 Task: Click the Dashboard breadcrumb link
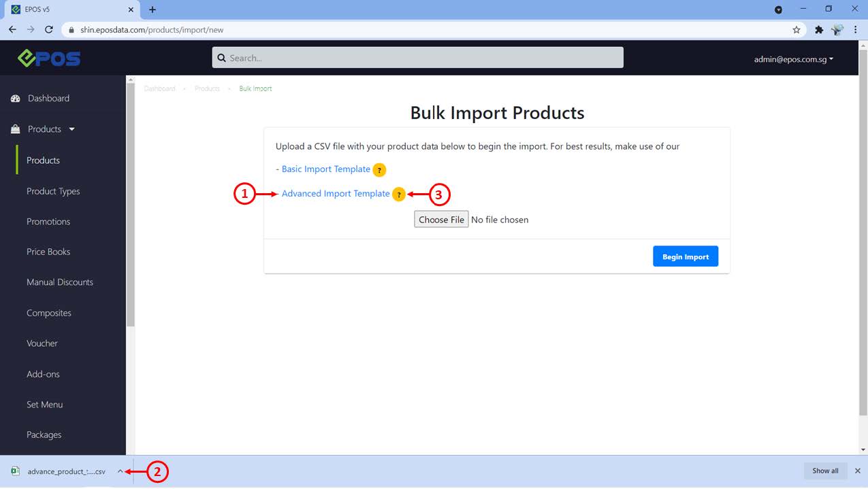(160, 89)
